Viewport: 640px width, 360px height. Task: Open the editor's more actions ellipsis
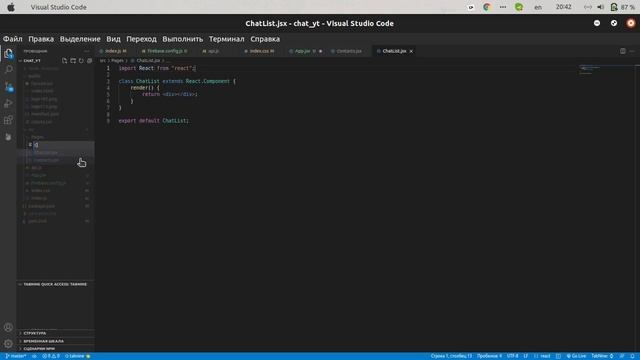pos(632,51)
